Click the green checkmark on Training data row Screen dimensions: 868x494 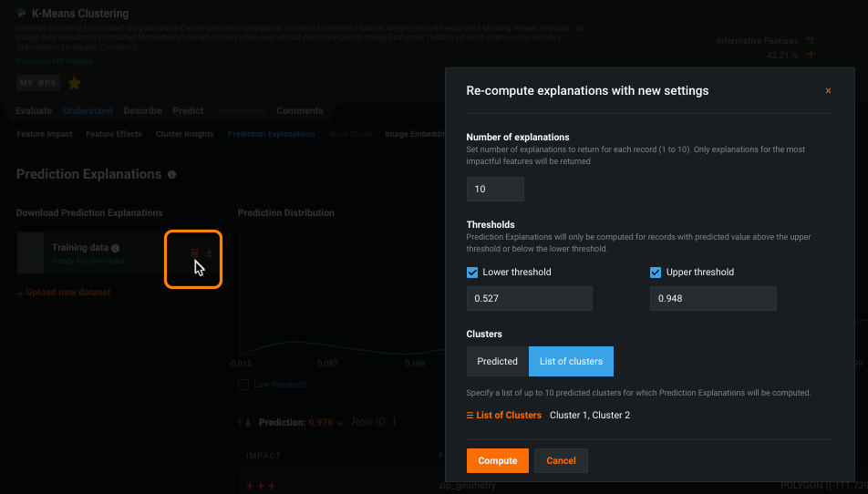coord(30,252)
